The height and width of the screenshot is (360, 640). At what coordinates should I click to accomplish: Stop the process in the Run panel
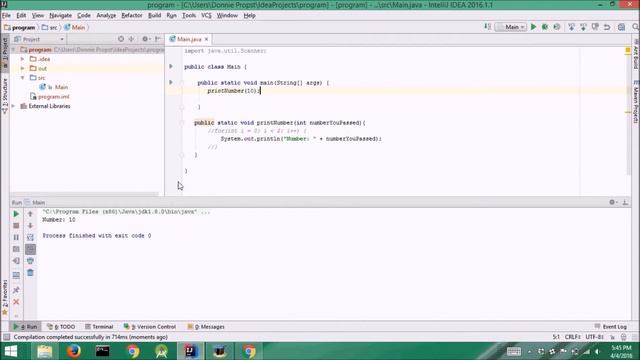(16, 226)
